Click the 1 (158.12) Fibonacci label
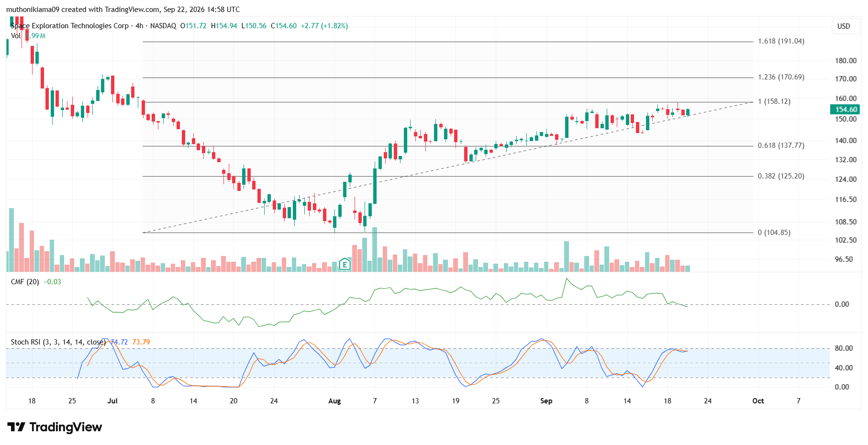868x445 pixels. (x=774, y=101)
